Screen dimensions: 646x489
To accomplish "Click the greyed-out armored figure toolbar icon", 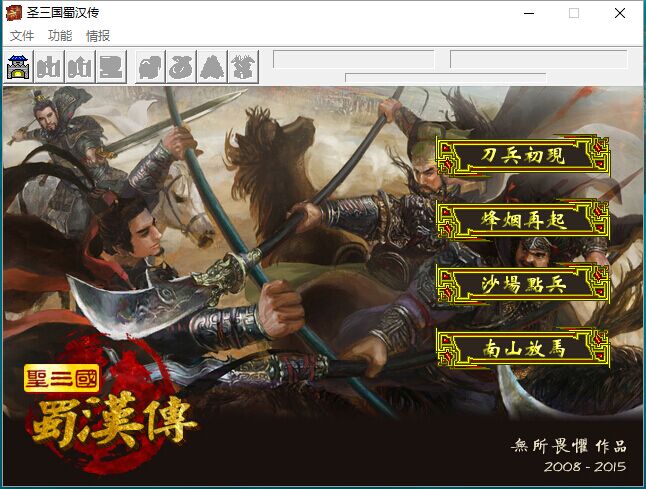I will (241, 67).
